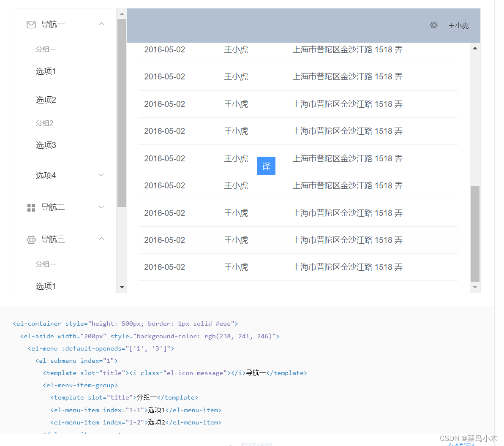Click the sidebar scrollbar down arrow
Viewport: 504px width, 446px height.
tap(122, 287)
